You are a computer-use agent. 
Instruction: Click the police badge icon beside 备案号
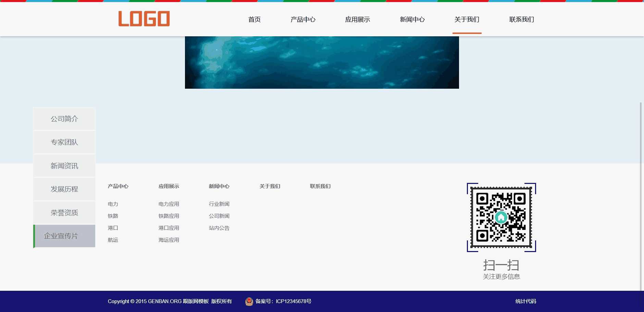[249, 301]
